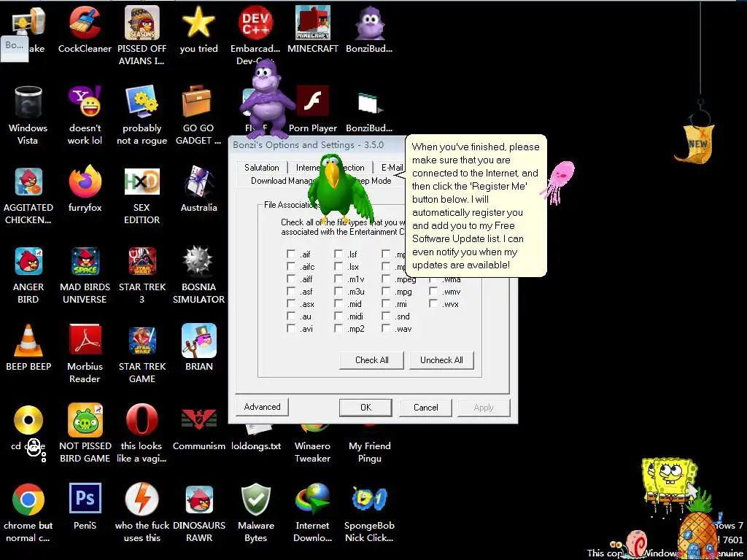747x560 pixels.
Task: Toggle the .wmv checkbox
Action: (433, 292)
